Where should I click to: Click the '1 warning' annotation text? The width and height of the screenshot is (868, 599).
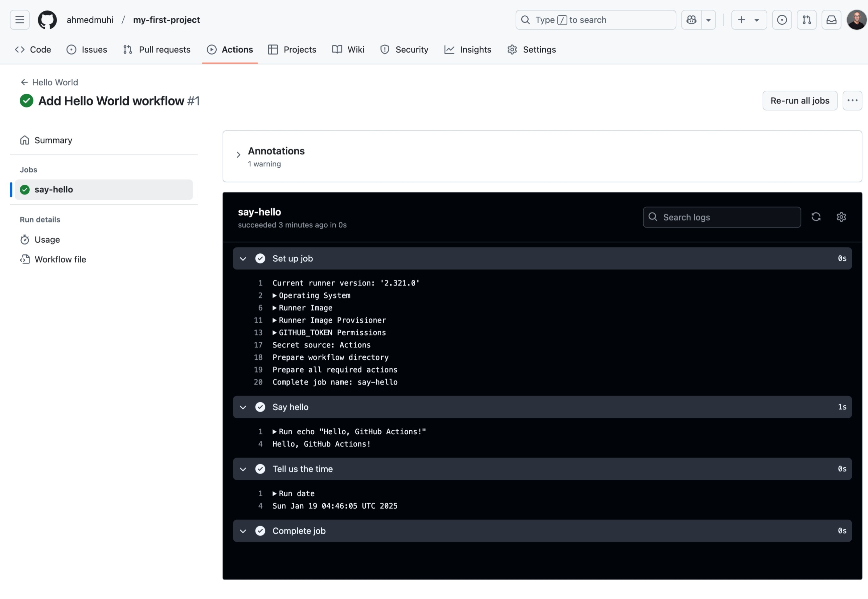[x=264, y=164]
